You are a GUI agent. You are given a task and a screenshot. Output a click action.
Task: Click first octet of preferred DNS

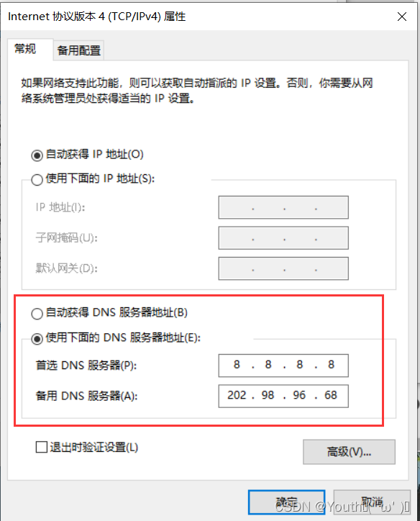tap(237, 365)
